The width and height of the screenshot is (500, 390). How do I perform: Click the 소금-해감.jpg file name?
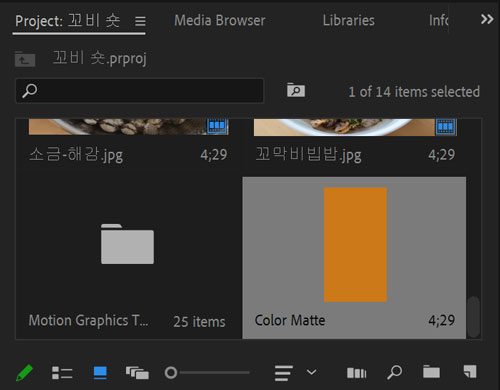76,155
